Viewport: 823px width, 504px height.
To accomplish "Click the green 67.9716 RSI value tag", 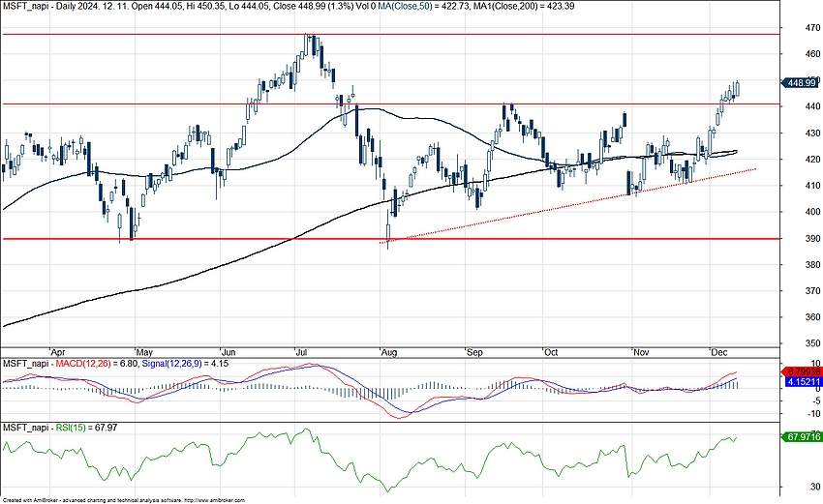I will 803,437.
